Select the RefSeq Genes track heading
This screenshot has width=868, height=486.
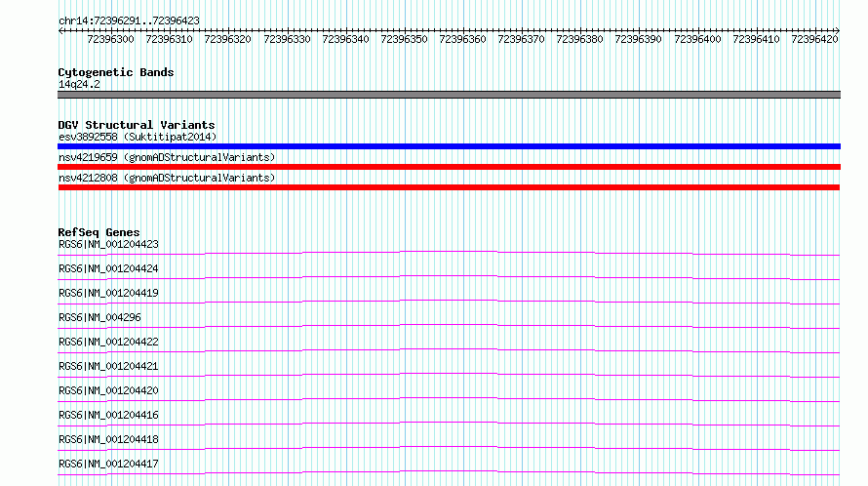(99, 232)
